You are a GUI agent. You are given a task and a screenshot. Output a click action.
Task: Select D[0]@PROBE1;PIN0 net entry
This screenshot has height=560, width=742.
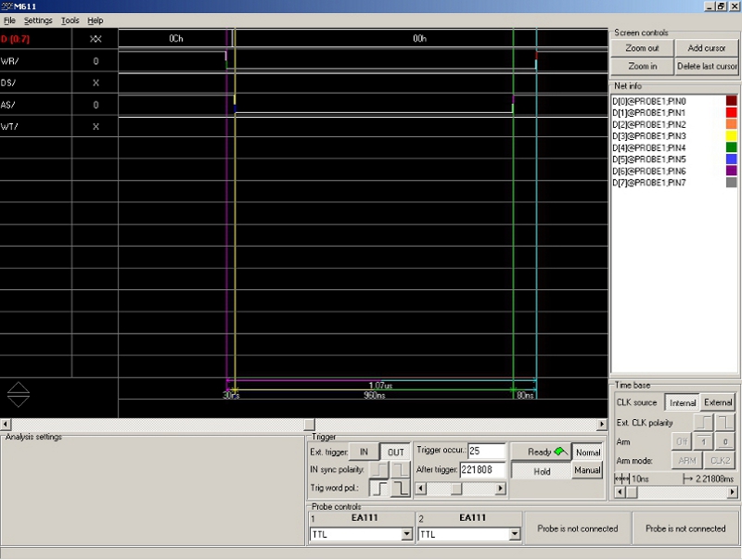(x=648, y=101)
